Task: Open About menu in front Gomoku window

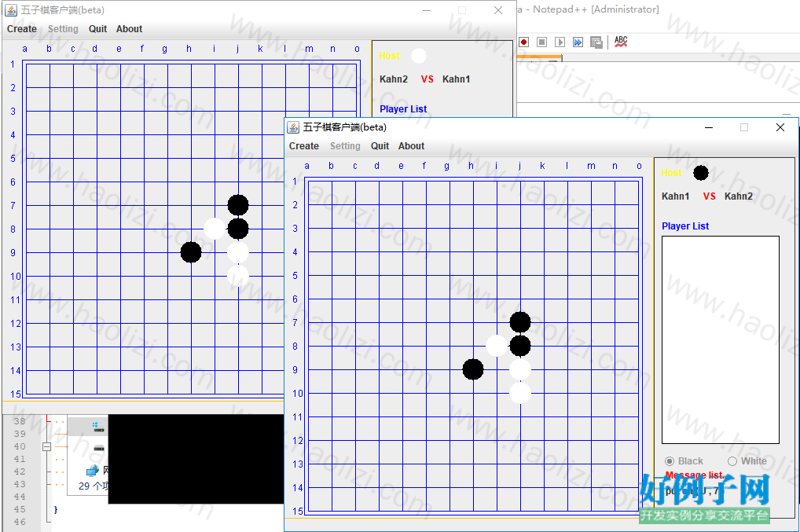Action: (411, 146)
